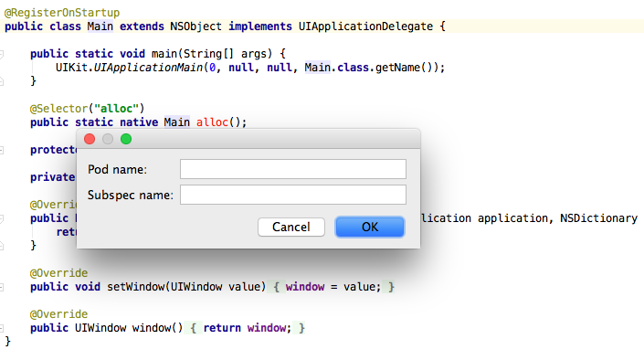Click UIApplicationDelegate in the class declaration
The width and height of the screenshot is (644, 360).
click(365, 26)
